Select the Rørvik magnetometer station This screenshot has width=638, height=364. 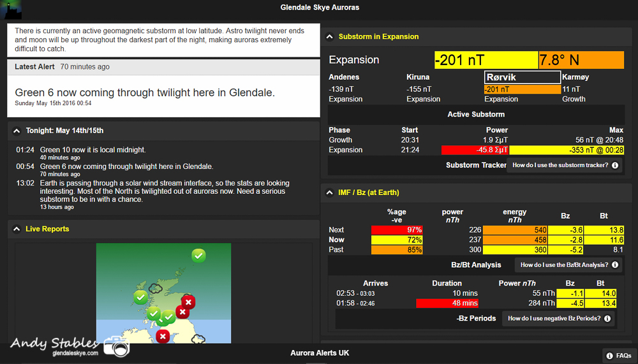tap(522, 77)
